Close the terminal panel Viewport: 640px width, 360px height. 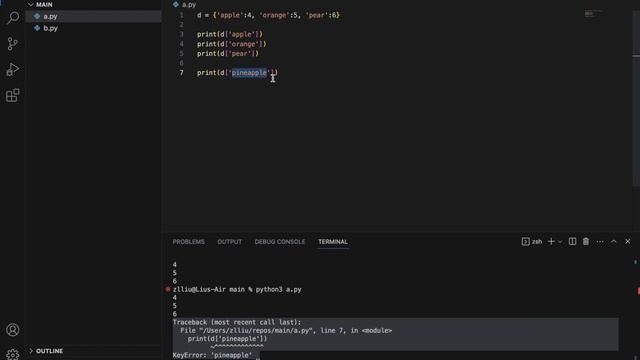coord(628,242)
